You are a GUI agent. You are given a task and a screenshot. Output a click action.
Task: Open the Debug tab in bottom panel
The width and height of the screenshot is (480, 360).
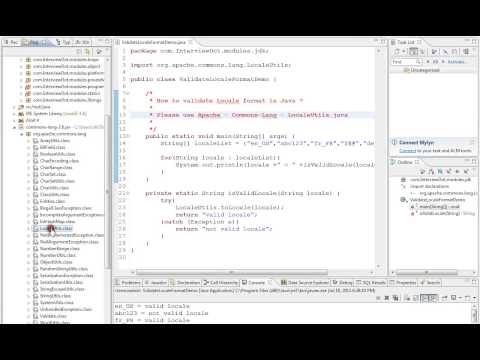[343, 283]
